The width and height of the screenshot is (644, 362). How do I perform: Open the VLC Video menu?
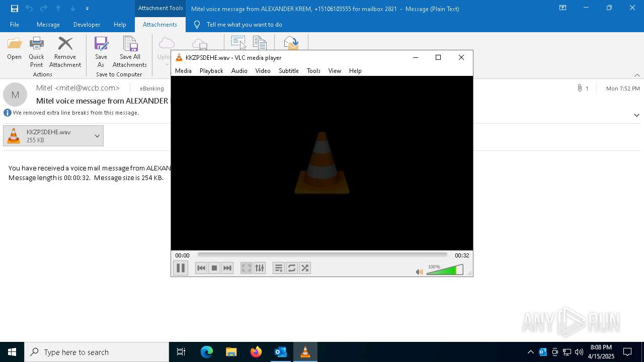click(263, 71)
